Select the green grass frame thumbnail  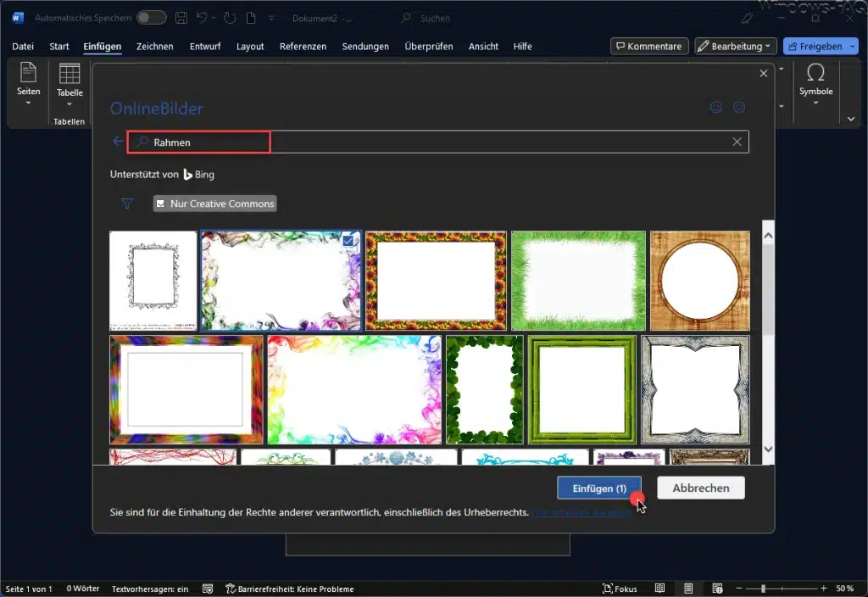tap(578, 280)
